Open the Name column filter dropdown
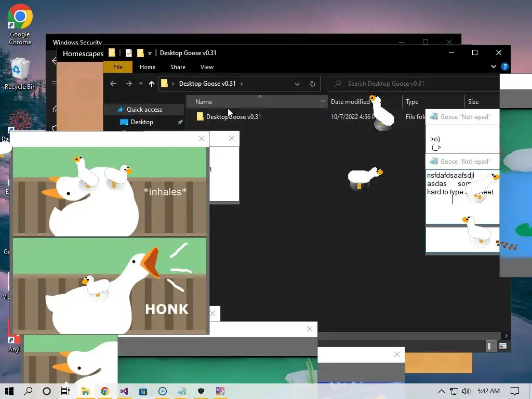 click(323, 101)
